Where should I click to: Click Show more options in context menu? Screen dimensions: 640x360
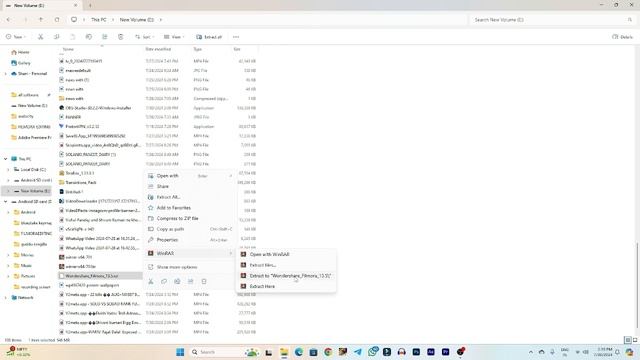pyautogui.click(x=190, y=267)
